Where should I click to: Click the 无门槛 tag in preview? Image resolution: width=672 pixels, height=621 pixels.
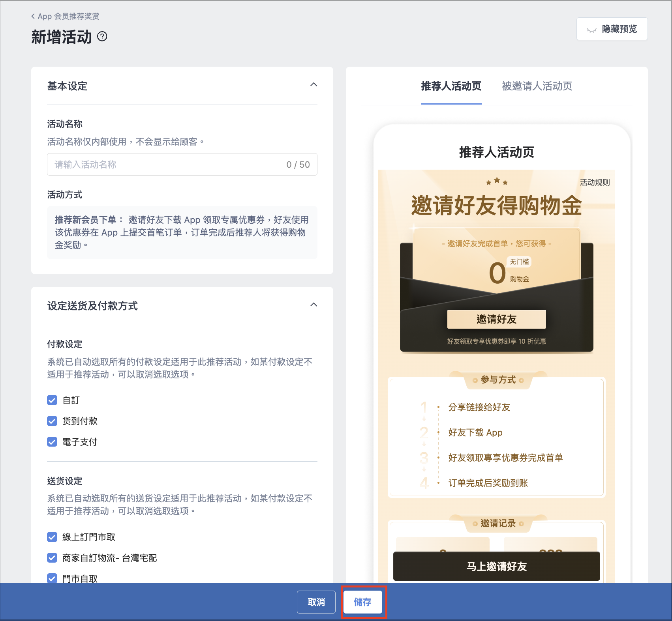(x=519, y=262)
